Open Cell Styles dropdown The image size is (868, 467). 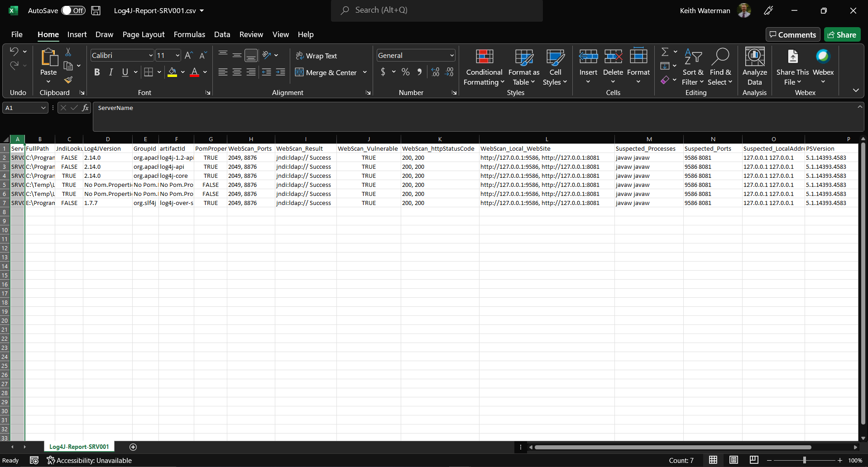point(555,67)
